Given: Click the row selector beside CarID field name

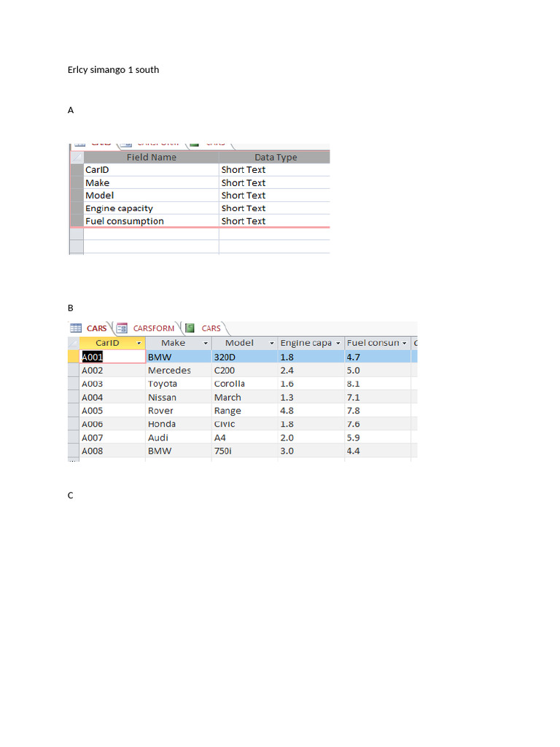Looking at the screenshot, I should pyautogui.click(x=77, y=169).
